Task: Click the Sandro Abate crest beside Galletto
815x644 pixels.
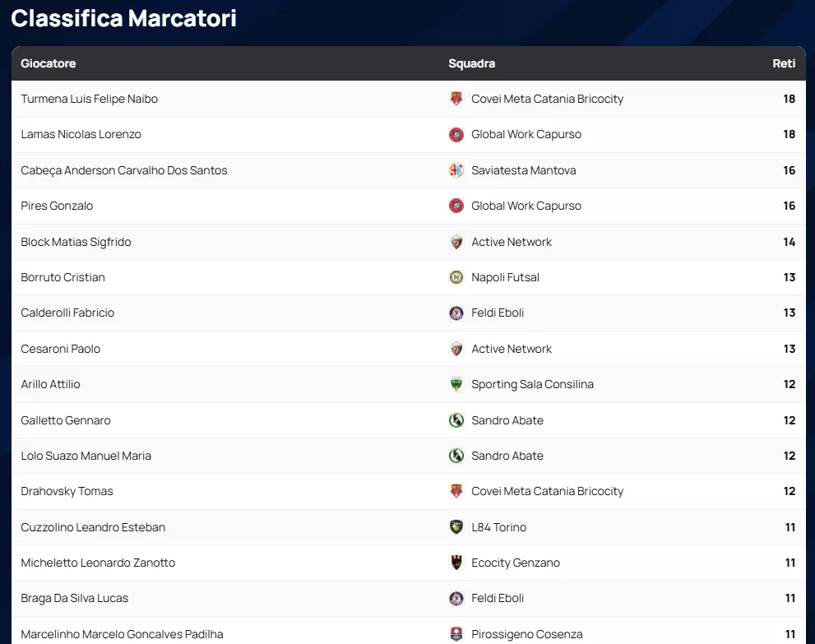Action: click(456, 420)
